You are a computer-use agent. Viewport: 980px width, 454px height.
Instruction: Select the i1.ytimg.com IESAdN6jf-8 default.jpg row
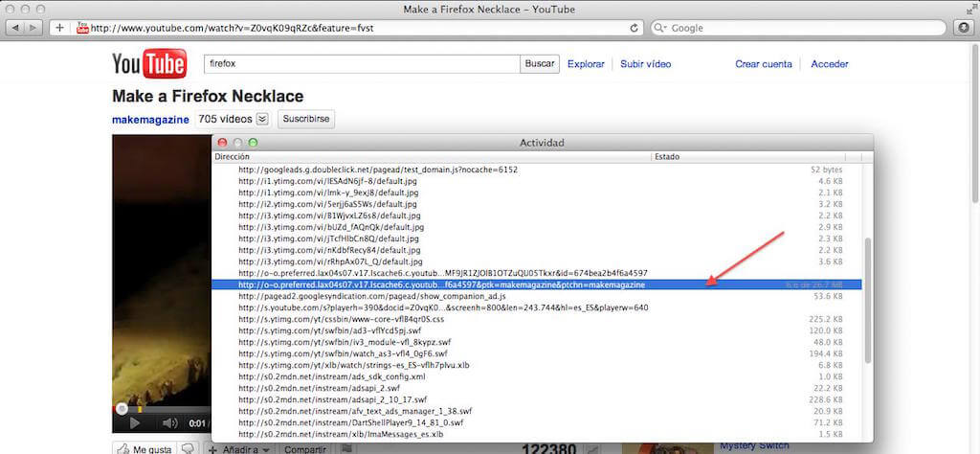[x=538, y=181]
